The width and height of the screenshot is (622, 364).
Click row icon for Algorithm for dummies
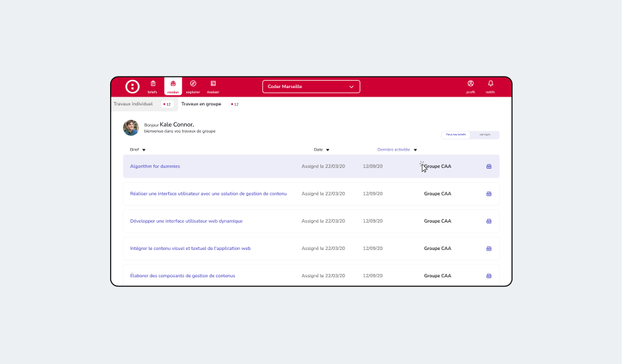click(489, 167)
